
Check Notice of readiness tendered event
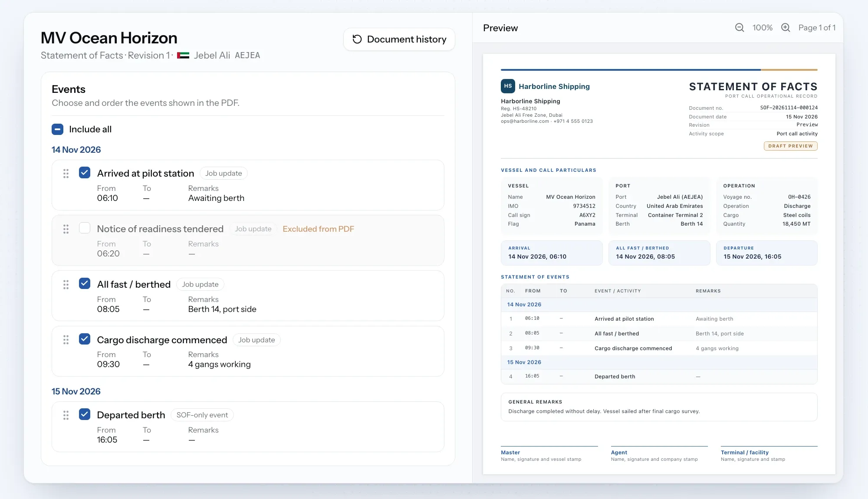tap(85, 228)
